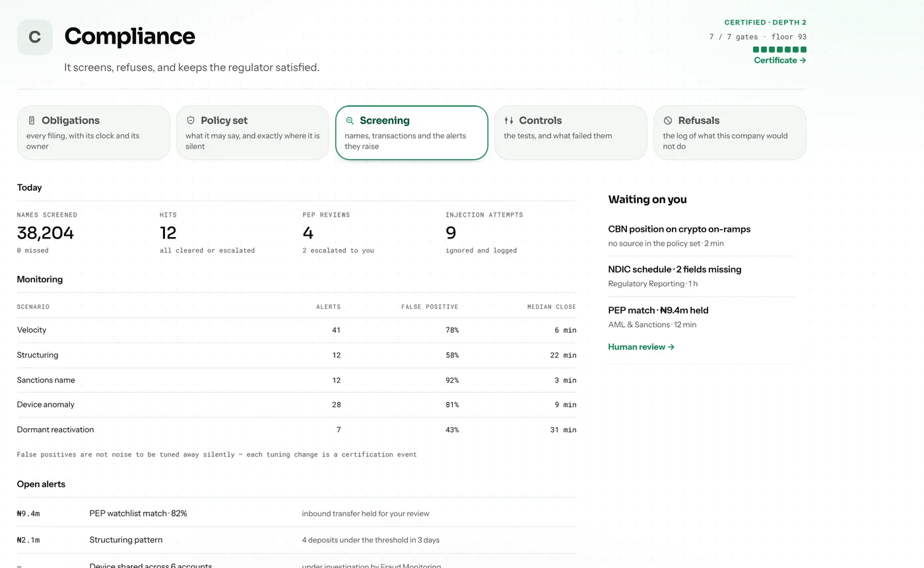
Task: Click the FALSE POSITIVE column header
Action: pos(430,307)
